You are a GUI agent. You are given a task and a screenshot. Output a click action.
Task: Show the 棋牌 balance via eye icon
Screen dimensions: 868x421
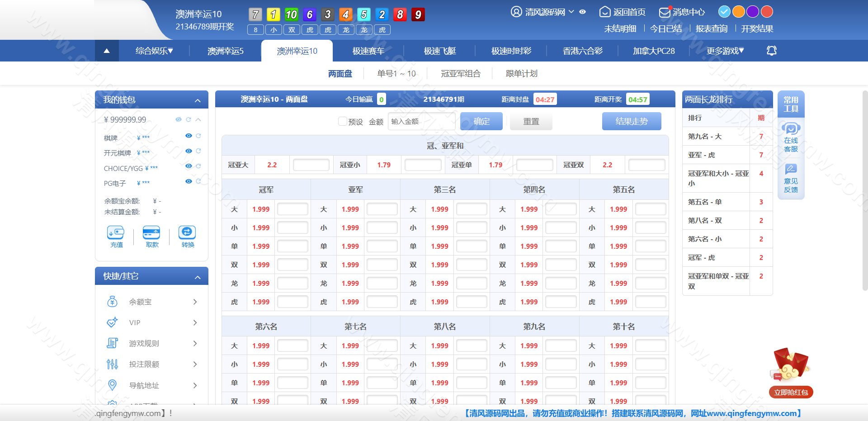click(x=189, y=136)
